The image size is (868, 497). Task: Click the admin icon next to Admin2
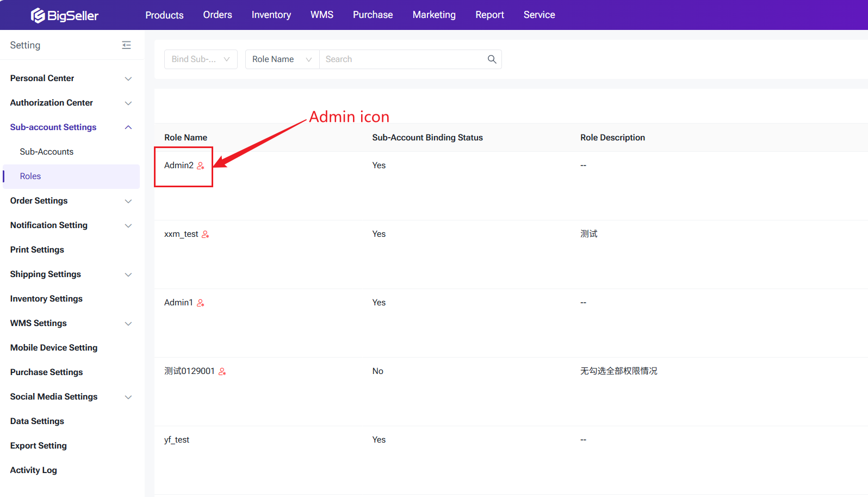[201, 165]
